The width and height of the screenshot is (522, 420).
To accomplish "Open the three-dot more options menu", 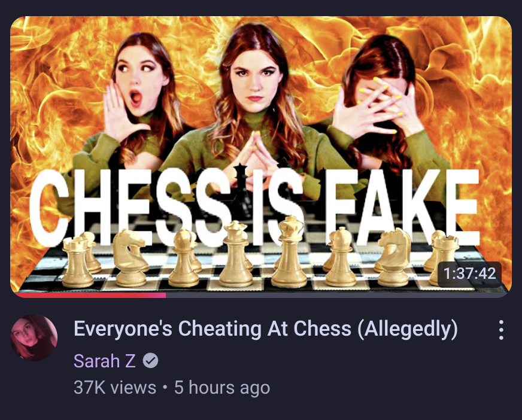I will (501, 330).
